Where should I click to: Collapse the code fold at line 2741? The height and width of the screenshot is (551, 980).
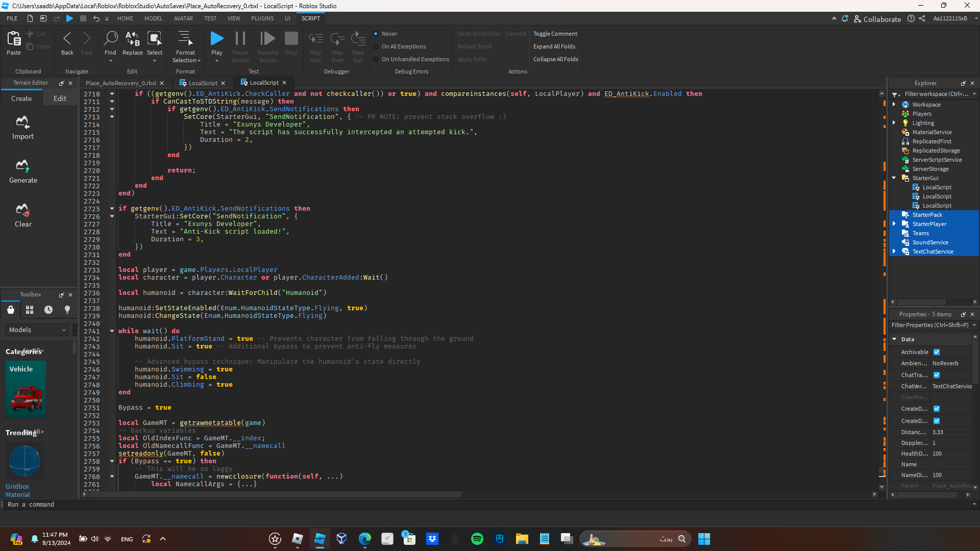click(x=112, y=331)
